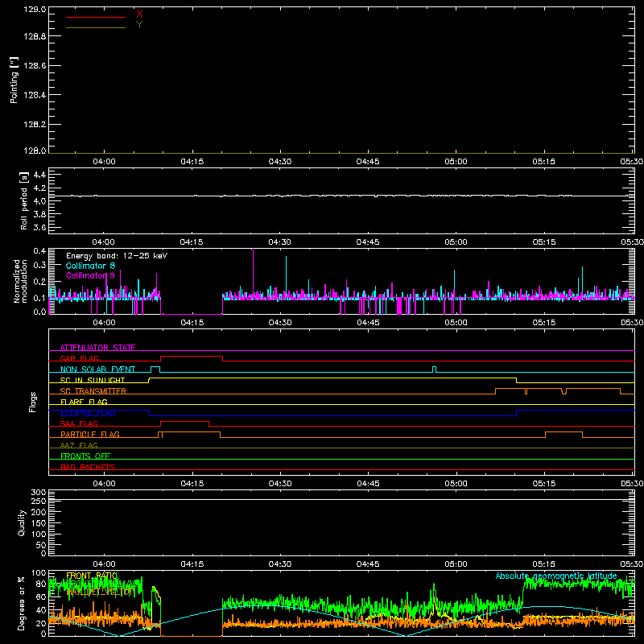644x644 pixels.
Task: Select the Pointing axis title
Action: click(x=14, y=80)
